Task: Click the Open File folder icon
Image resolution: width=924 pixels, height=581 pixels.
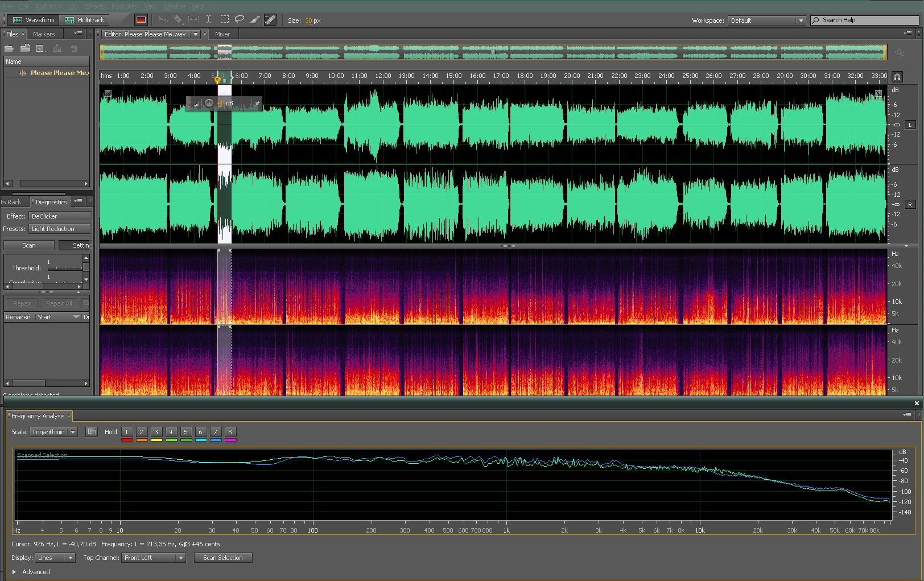Action: click(9, 48)
